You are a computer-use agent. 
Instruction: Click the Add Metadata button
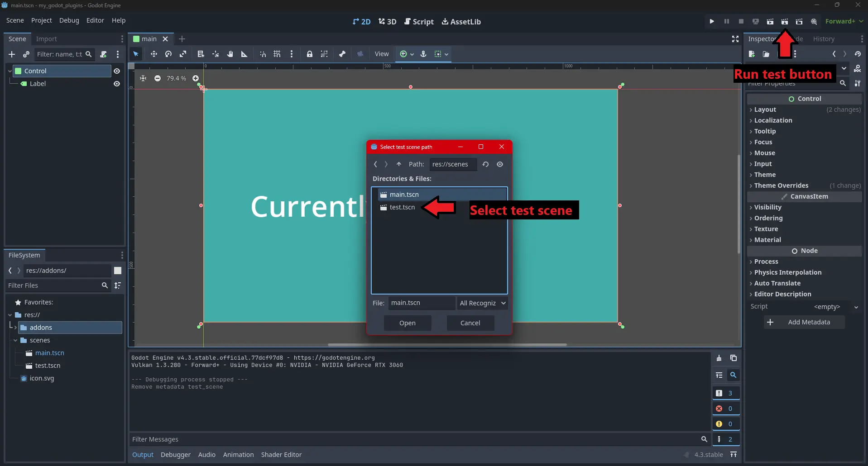click(804, 322)
